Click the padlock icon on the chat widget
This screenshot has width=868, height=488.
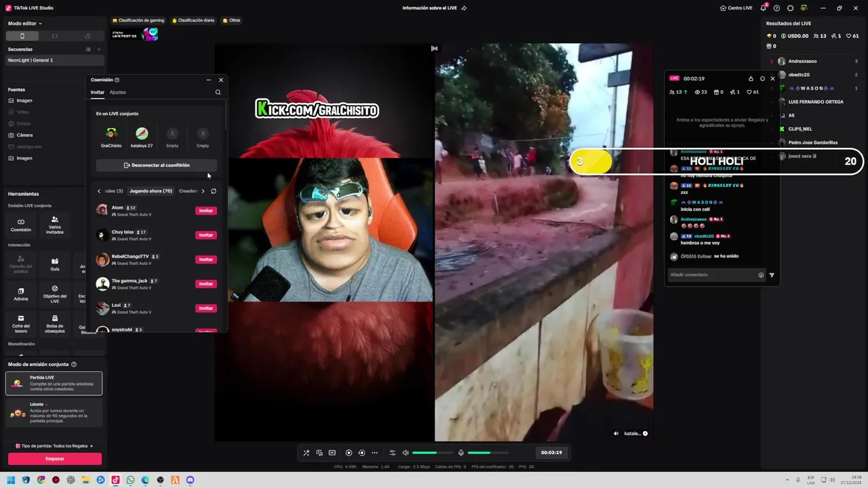pyautogui.click(x=751, y=79)
